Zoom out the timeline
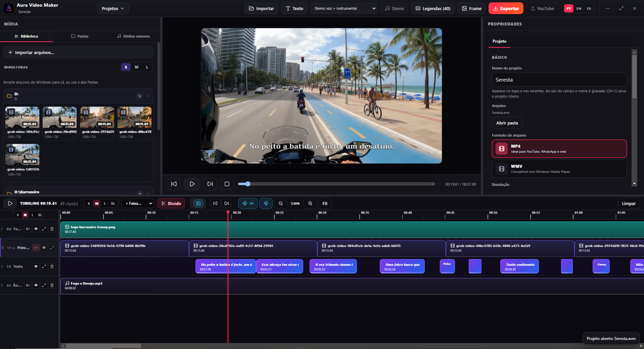The width and height of the screenshot is (644, 349). click(x=281, y=203)
